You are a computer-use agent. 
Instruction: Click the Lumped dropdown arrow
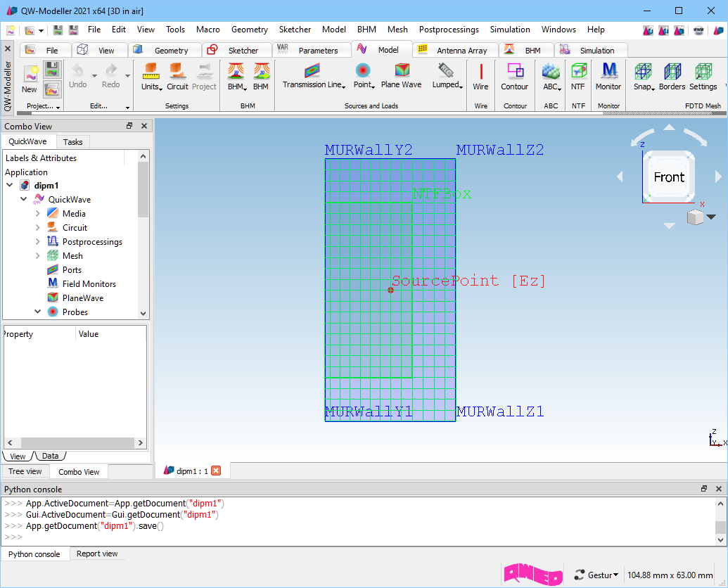461,87
